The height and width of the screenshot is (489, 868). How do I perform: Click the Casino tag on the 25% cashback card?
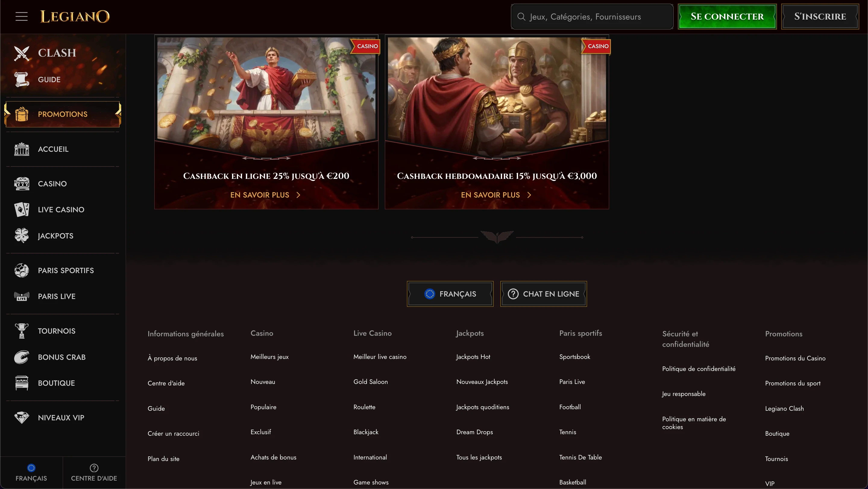point(366,46)
